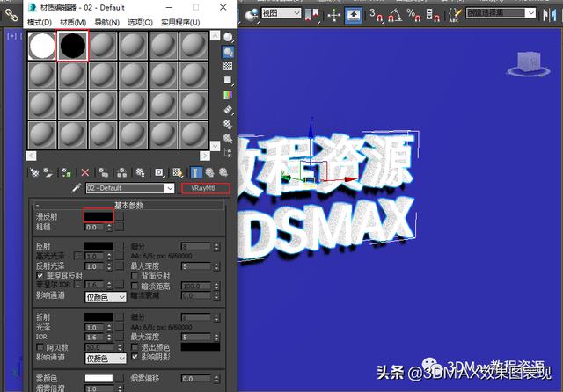Open 实用程序(U) menu
The image size is (563, 392).
point(180,22)
